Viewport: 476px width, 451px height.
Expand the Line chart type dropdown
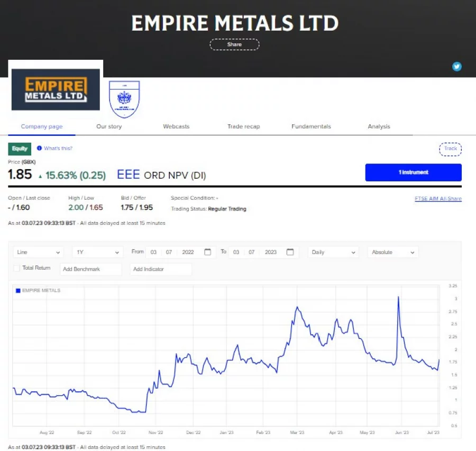click(38, 252)
